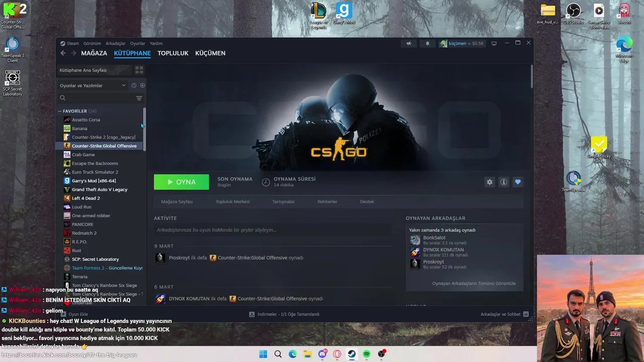Open the Spotify taskbar icon

367,354
